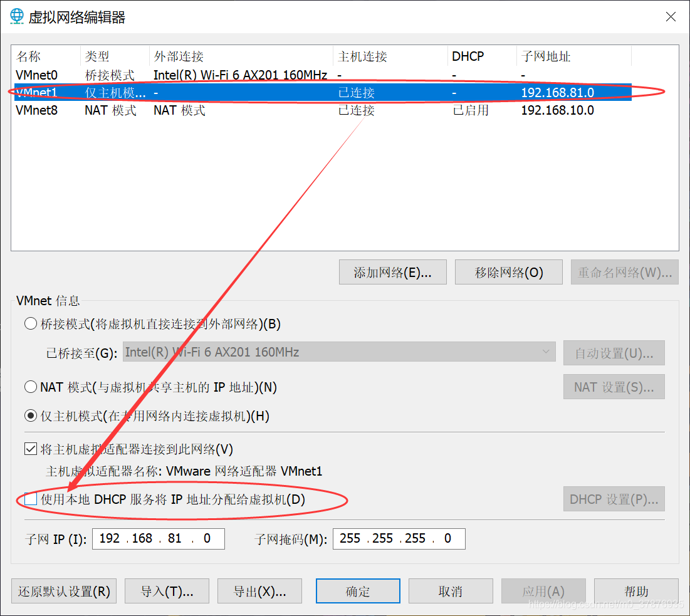Enable 使用本地 DHCP 服务 checkbox
690x616 pixels.
coord(30,499)
